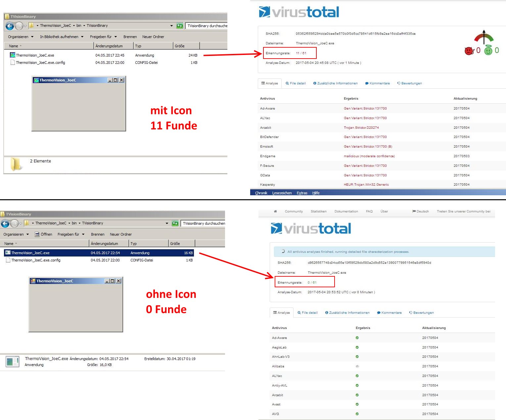Click the application icon in the details pane
The height and width of the screenshot is (420, 506).
coord(13,362)
